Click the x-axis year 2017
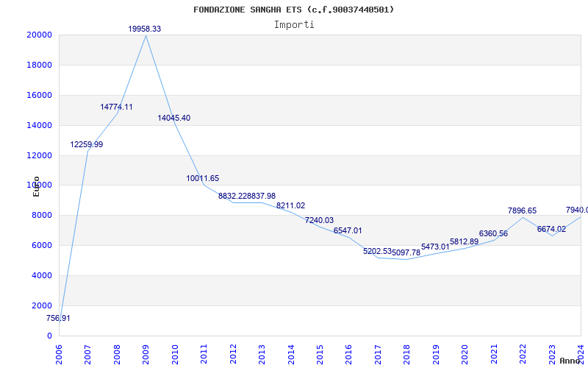 tap(378, 355)
